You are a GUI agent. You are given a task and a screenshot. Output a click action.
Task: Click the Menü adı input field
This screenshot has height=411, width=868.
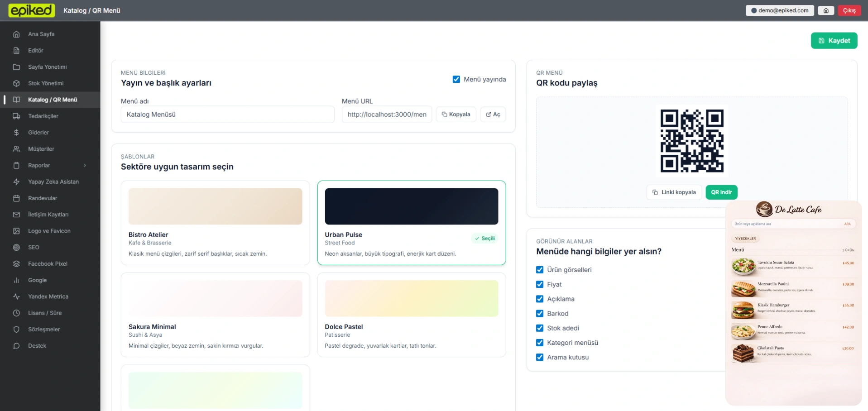(x=227, y=115)
